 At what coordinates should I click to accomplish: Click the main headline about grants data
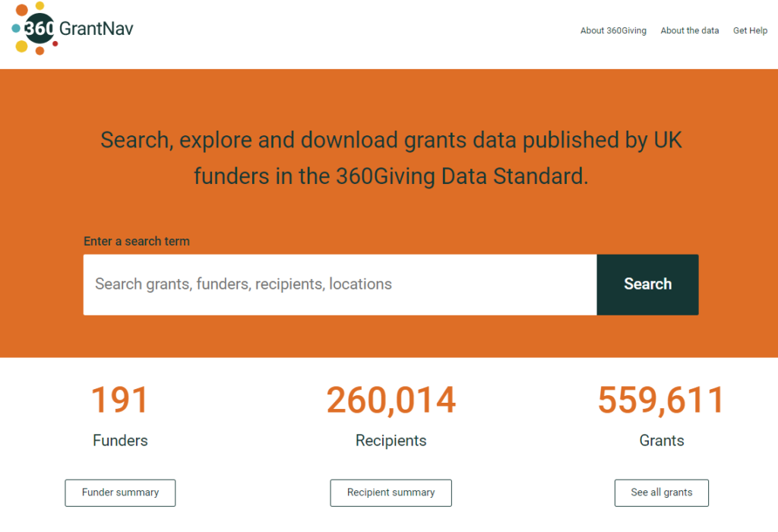point(391,158)
